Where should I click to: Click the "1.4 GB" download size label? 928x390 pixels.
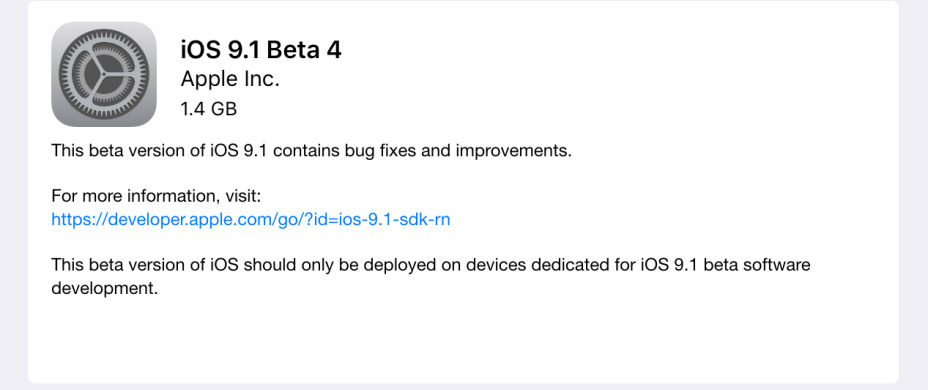[x=209, y=109]
